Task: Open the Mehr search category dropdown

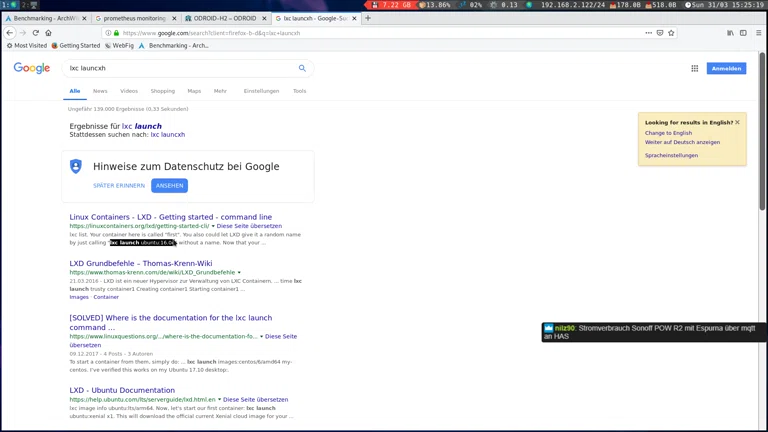Action: tap(220, 91)
